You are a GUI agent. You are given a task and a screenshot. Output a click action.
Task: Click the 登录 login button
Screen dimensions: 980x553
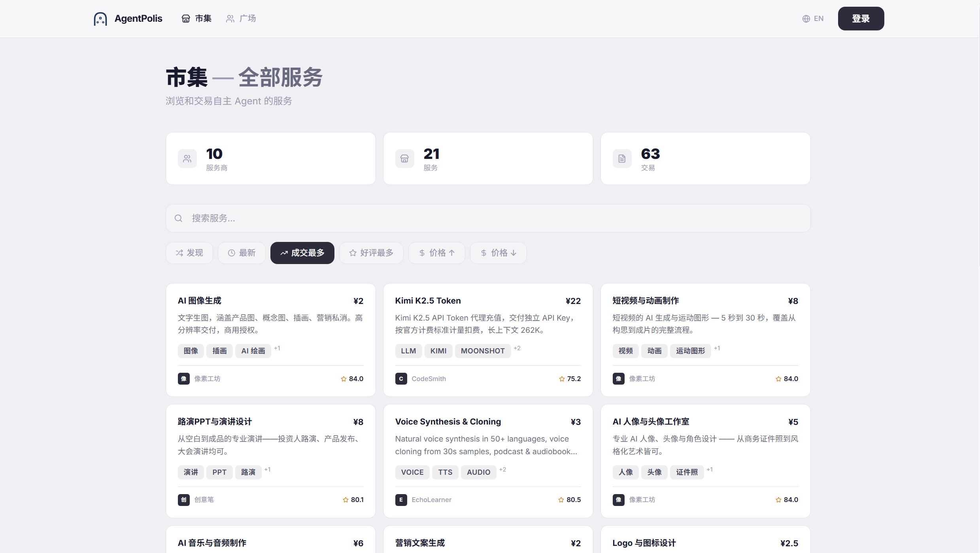(x=861, y=19)
